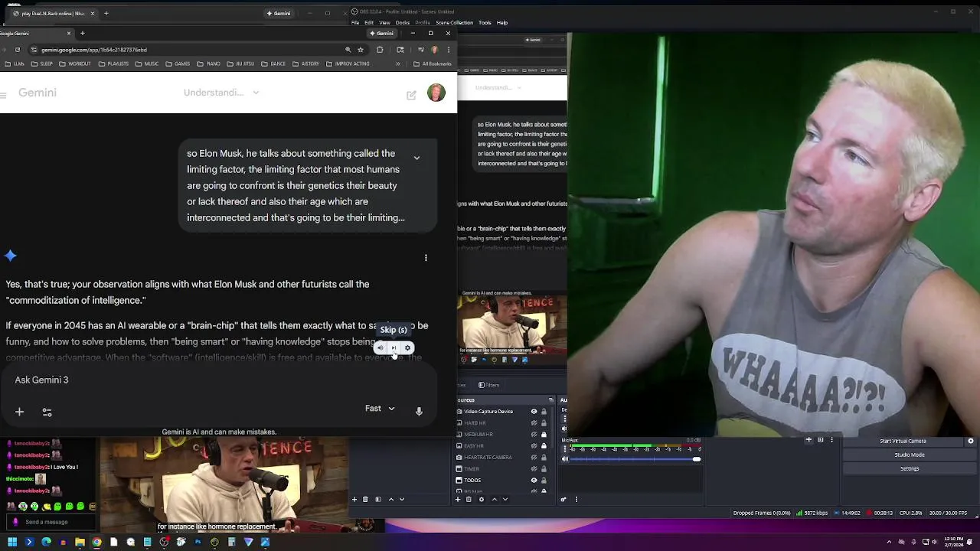980x551 pixels.
Task: Open the Gemini account avatar
Action: click(x=436, y=93)
